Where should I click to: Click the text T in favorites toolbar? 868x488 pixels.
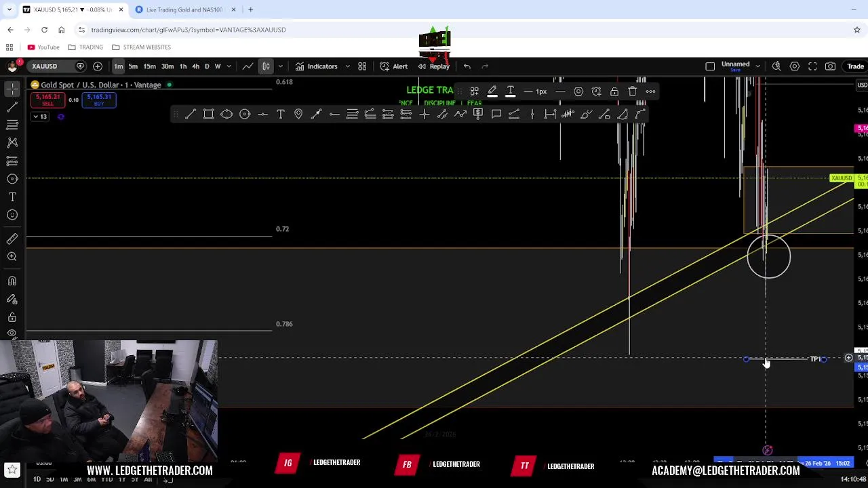pos(281,114)
